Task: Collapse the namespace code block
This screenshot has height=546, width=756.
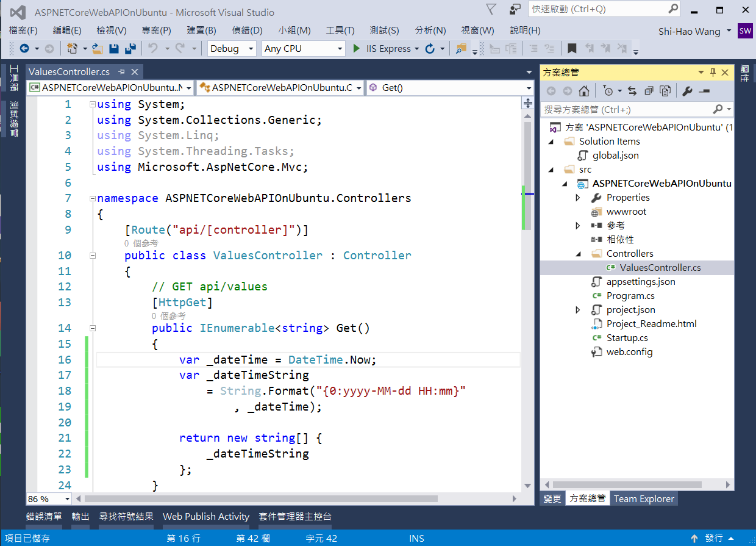Action: [x=92, y=198]
